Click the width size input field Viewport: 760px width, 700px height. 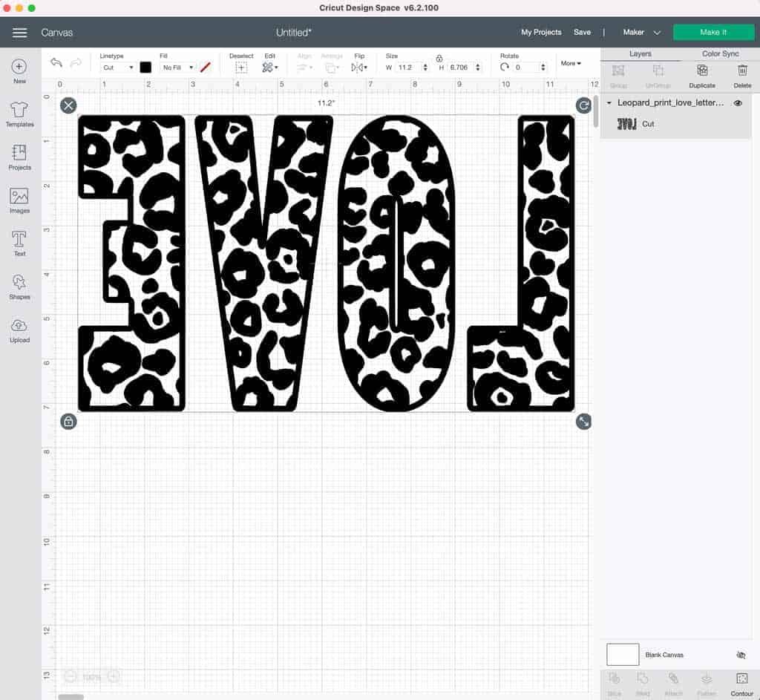click(409, 68)
